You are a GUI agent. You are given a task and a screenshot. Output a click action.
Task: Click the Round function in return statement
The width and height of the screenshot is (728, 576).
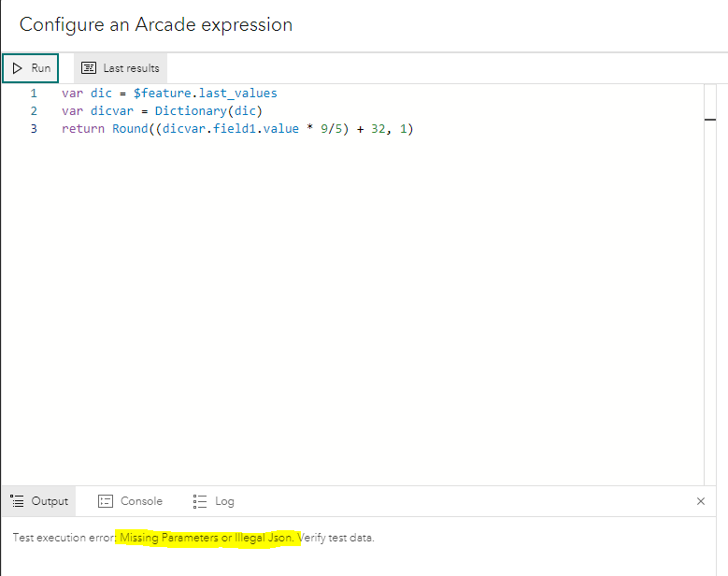point(130,129)
